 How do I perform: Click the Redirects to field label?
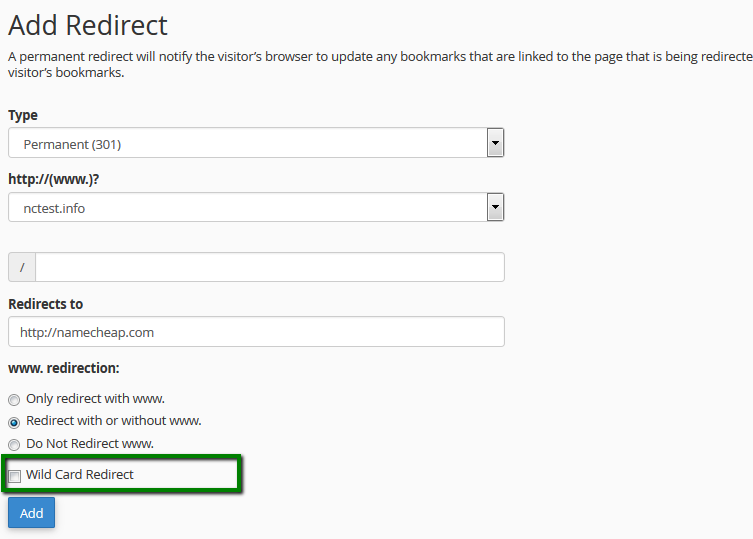click(x=46, y=304)
